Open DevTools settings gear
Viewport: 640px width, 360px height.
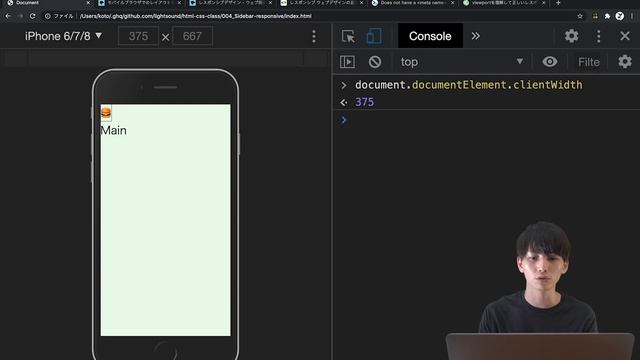(x=571, y=36)
